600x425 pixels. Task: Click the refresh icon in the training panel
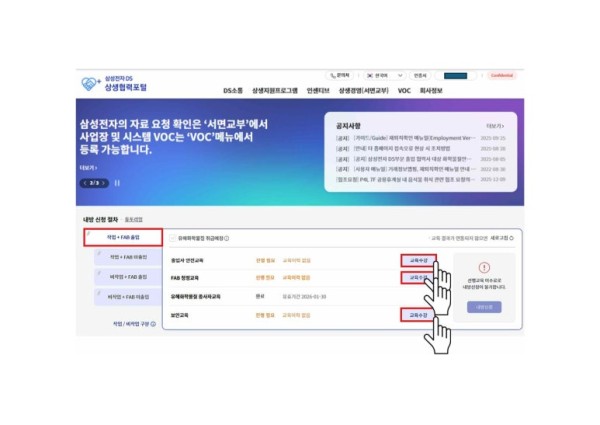point(512,238)
